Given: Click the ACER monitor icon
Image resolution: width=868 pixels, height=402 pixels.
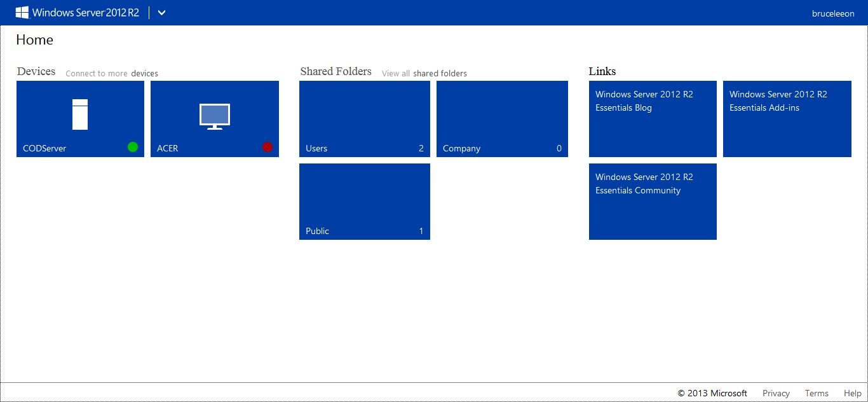Looking at the screenshot, I should click(215, 117).
